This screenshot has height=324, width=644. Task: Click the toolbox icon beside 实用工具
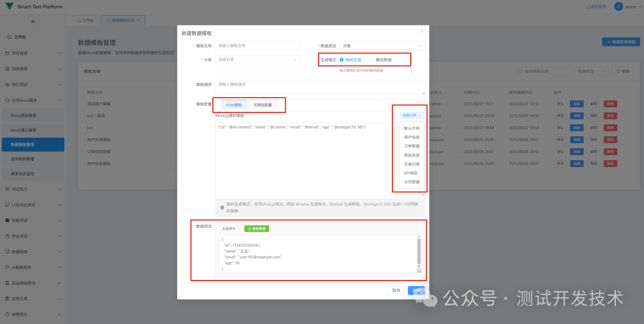(x=7, y=298)
